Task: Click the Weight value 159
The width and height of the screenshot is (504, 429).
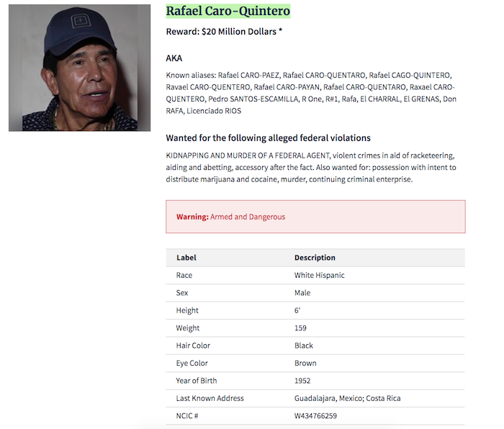Action: (x=302, y=328)
